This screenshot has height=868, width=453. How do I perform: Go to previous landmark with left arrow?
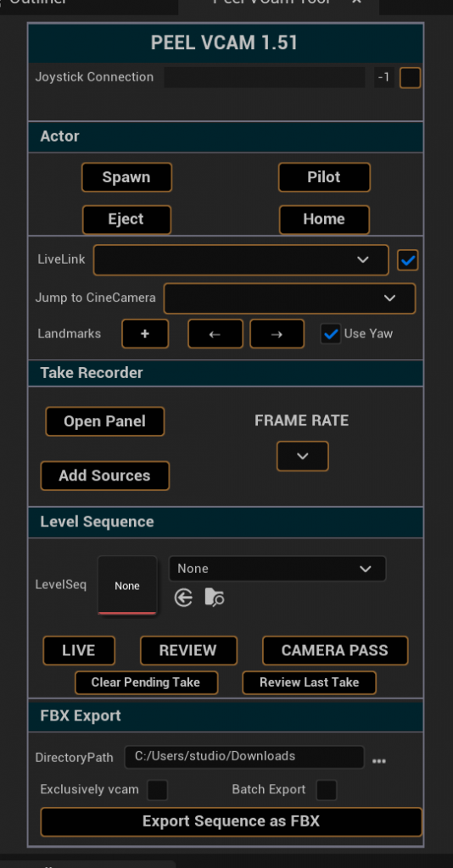[215, 334]
